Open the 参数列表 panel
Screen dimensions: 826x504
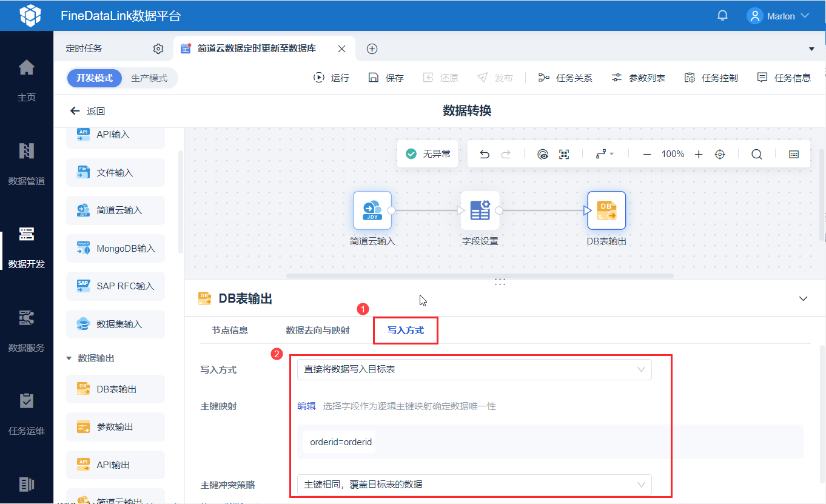(638, 78)
